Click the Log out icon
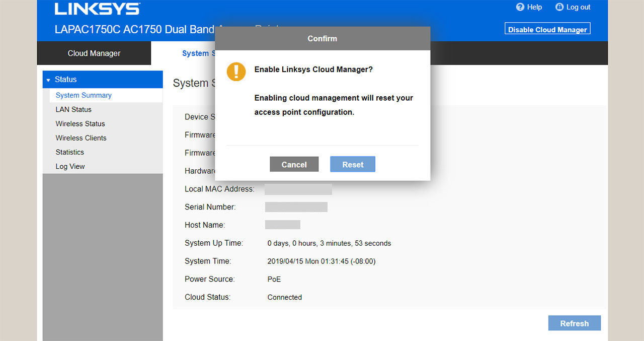 coord(559,7)
